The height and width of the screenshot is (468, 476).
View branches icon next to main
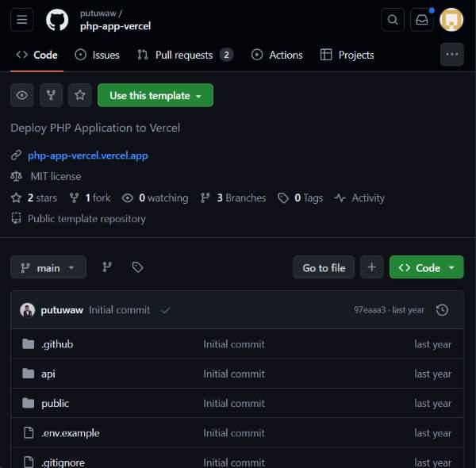pos(107,267)
